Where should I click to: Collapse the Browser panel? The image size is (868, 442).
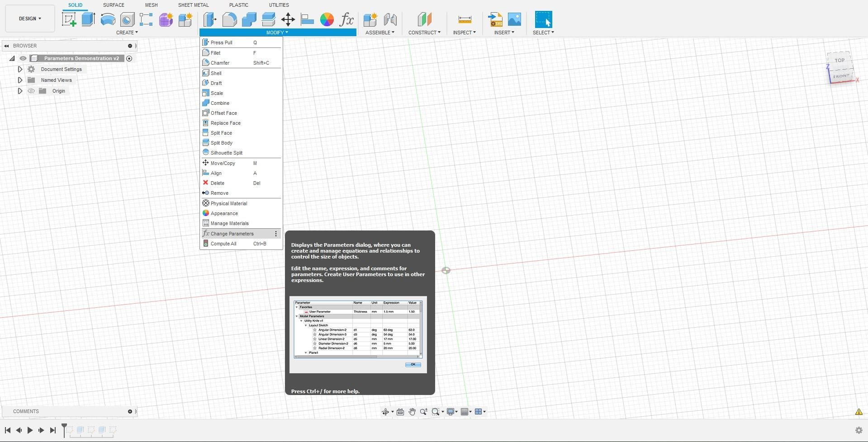[x=6, y=45]
